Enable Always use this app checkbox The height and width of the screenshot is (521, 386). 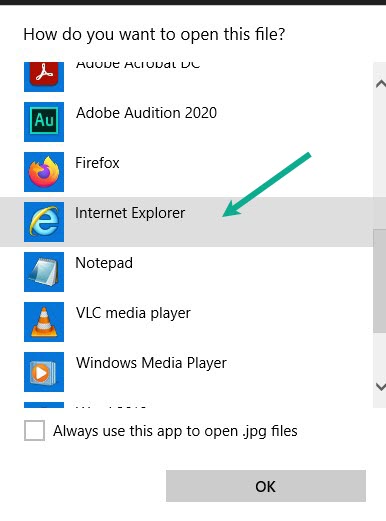[x=34, y=430]
